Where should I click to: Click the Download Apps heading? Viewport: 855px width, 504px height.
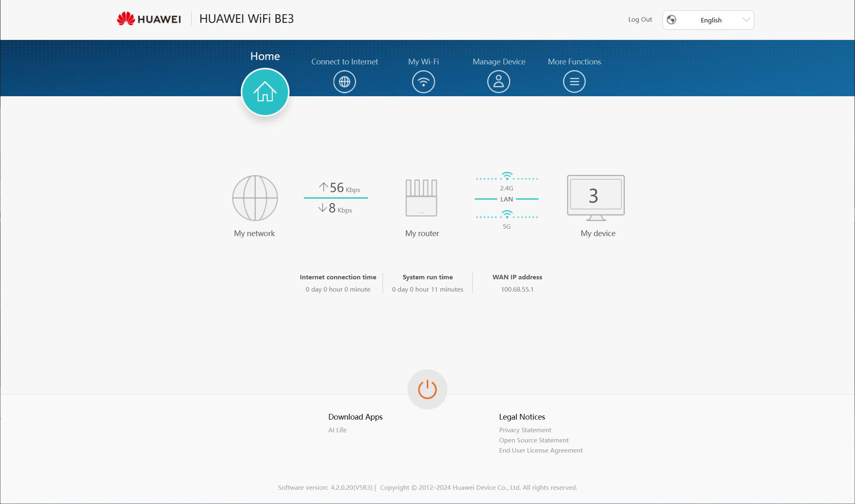355,417
